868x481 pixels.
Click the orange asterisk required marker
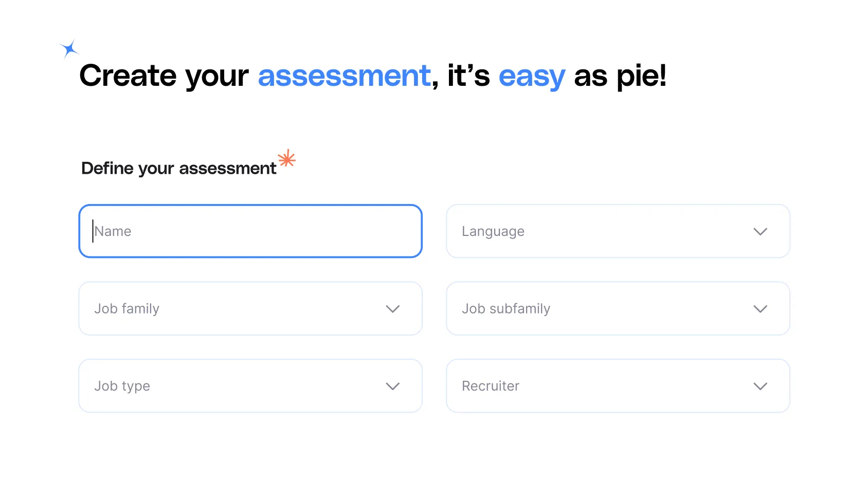pos(287,158)
